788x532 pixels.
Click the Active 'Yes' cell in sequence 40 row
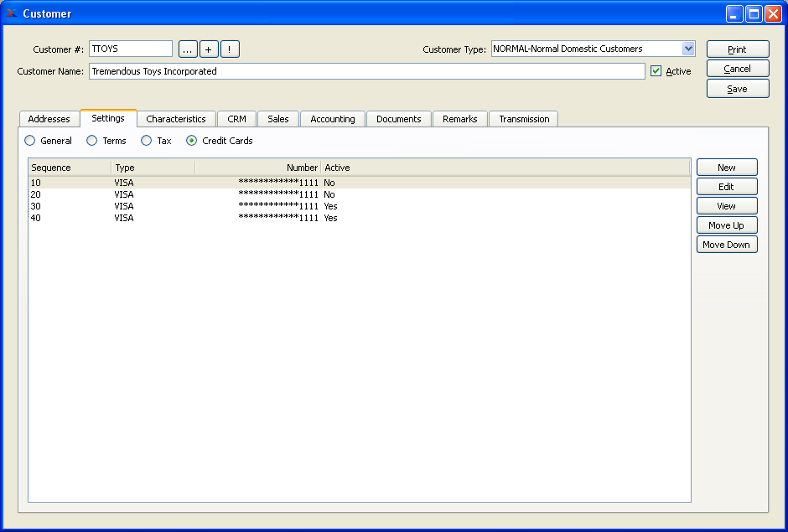(x=330, y=218)
